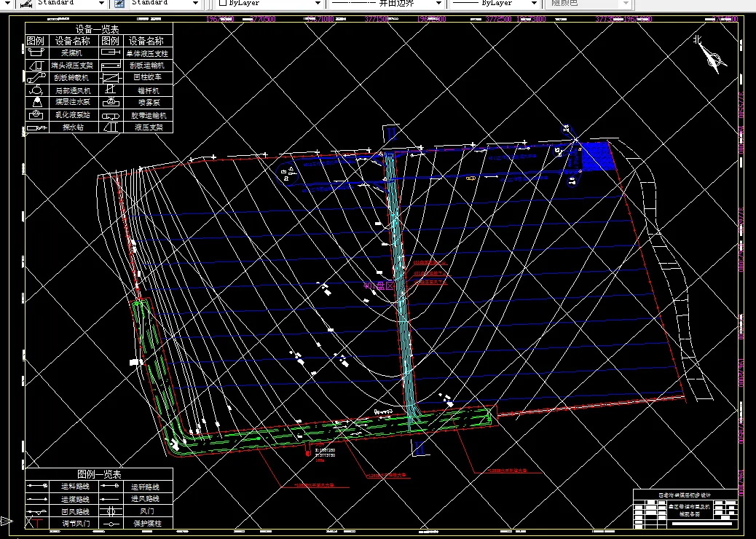Click the title block in the drawing corner
This screenshot has width=756, height=539.
pos(685,508)
